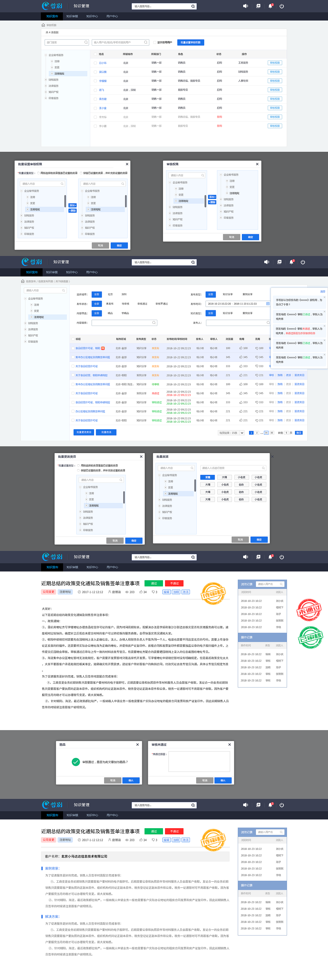
Task: Click 哲别 logo in 审核权限 page header
Action: click(x=52, y=6)
